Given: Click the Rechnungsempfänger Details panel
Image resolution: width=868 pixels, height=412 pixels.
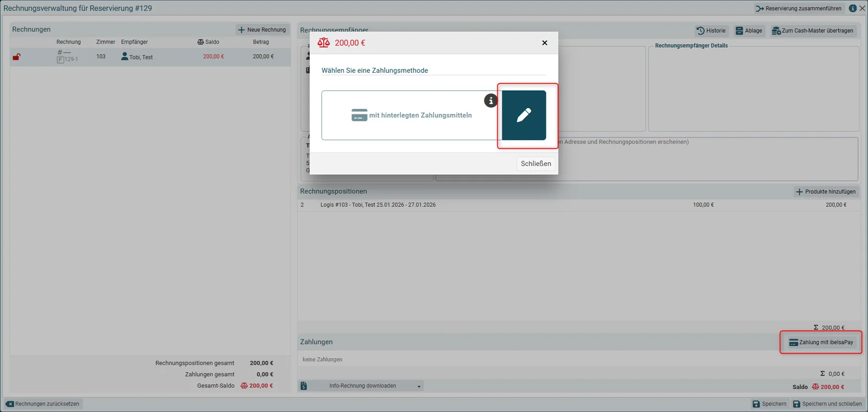Looking at the screenshot, I should pos(754,89).
